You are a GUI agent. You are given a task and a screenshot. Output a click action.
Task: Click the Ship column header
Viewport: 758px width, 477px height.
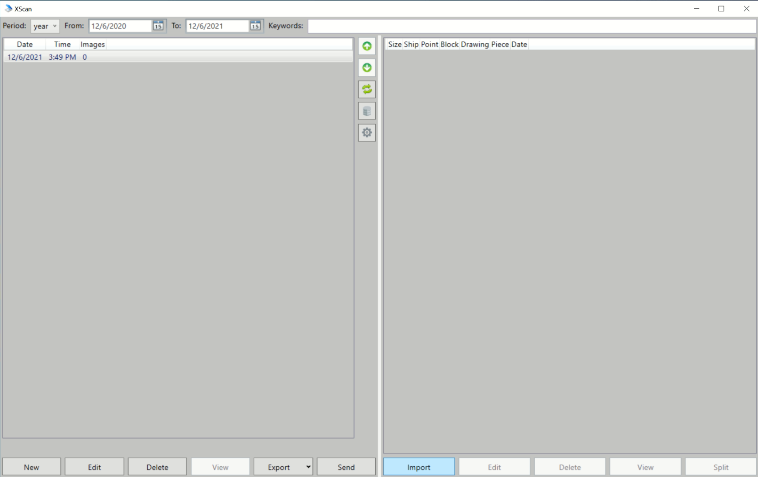click(x=411, y=44)
